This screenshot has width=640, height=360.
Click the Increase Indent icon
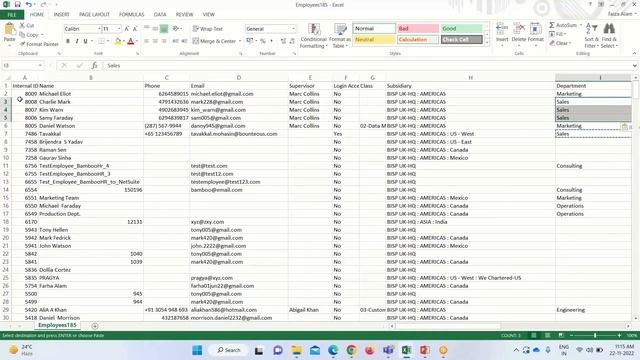184,41
